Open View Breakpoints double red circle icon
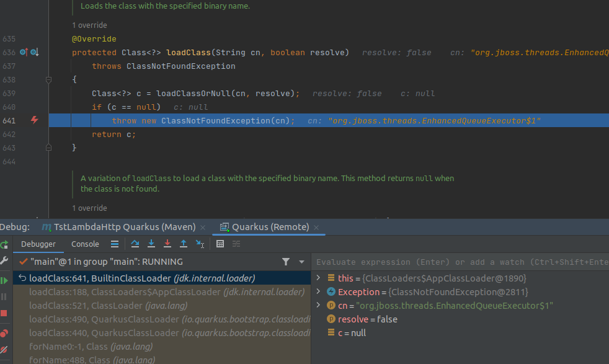Screen dimensions: 609x364 click(4, 334)
